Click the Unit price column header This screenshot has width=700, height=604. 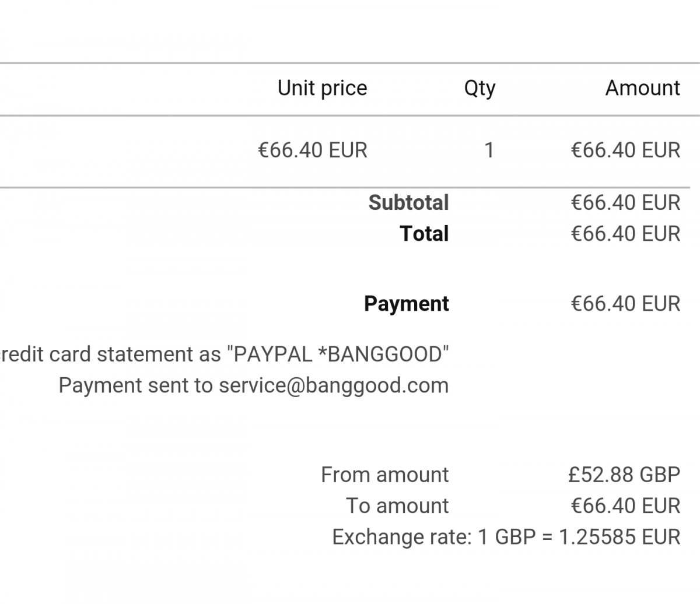point(322,88)
